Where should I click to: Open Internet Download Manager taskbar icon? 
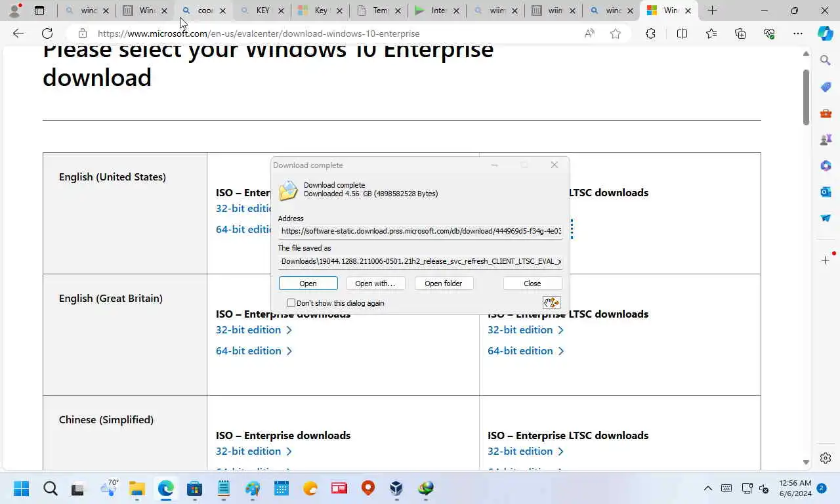pos(426,488)
